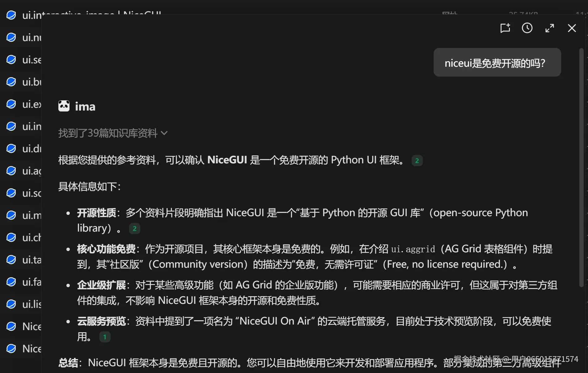Open the ui.lis entry in the list
This screenshot has width=588, height=373.
32,304
